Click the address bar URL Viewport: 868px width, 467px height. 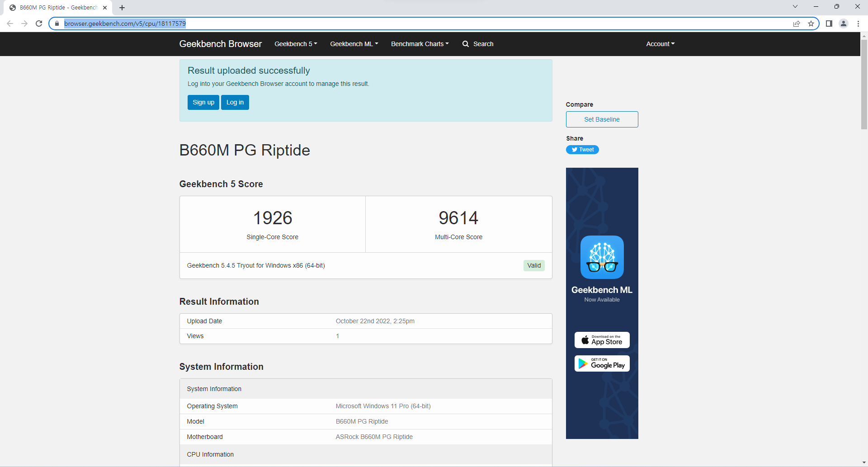pos(125,24)
